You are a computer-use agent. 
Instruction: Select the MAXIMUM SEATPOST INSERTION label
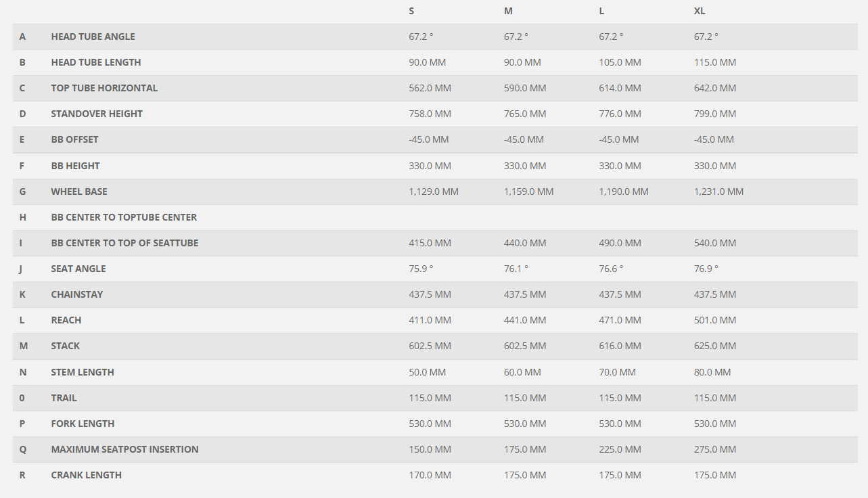(125, 449)
